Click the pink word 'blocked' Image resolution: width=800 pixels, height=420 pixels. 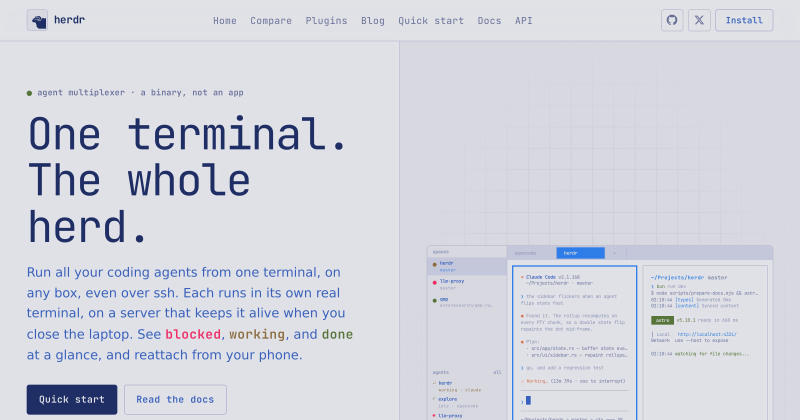pos(193,334)
